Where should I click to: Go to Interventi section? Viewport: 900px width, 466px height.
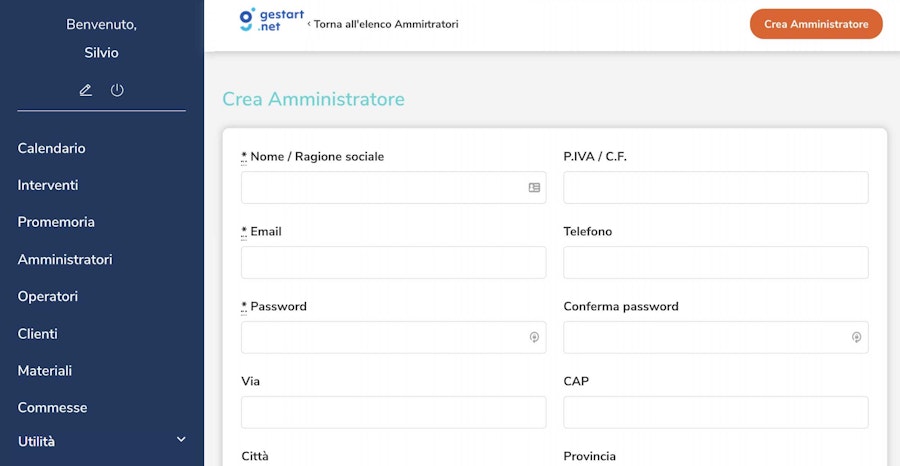(x=48, y=185)
